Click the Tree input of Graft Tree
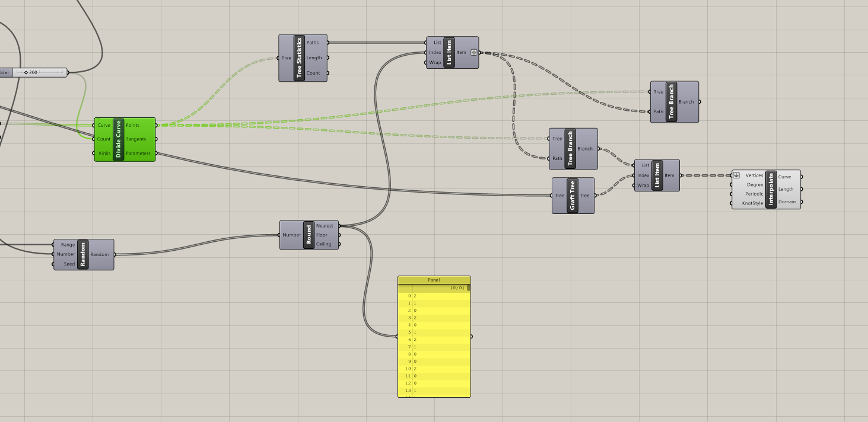This screenshot has width=868, height=422. (x=559, y=196)
